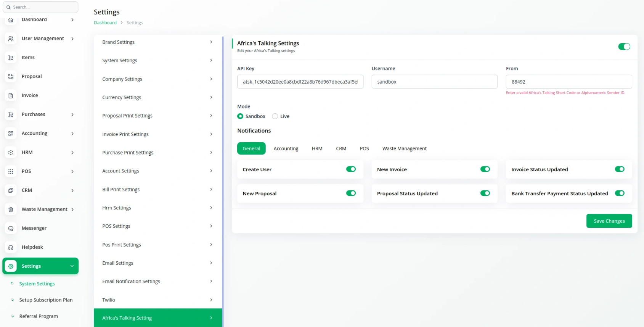Click the Accounting grid icon
This screenshot has width=644, height=327.
11,134
